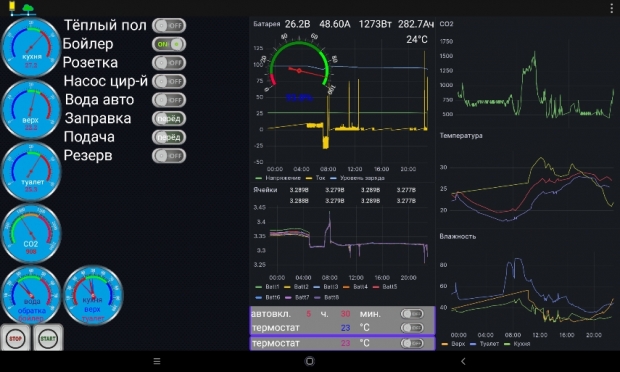
Task: Enable the автовкл. timer switch
Action: coord(412,314)
